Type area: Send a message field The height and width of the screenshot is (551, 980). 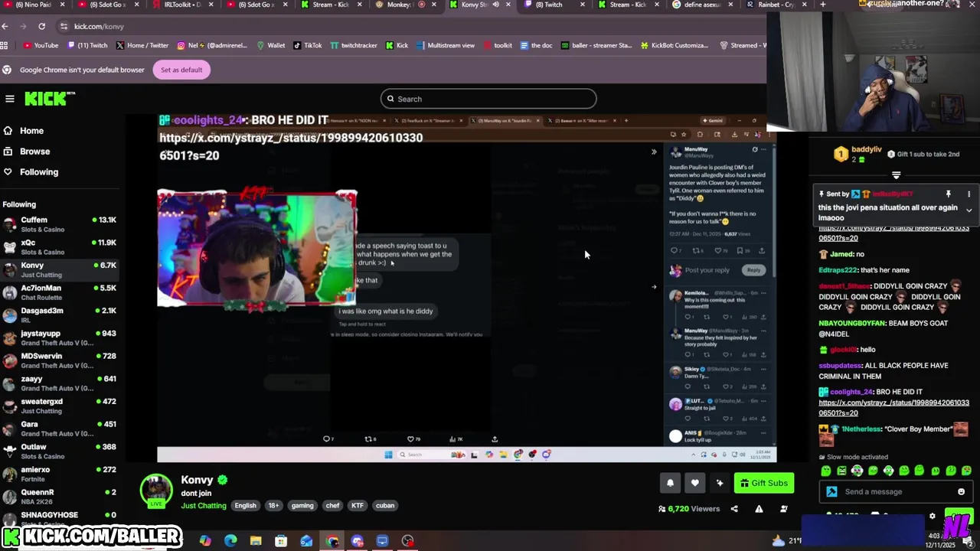pos(894,492)
